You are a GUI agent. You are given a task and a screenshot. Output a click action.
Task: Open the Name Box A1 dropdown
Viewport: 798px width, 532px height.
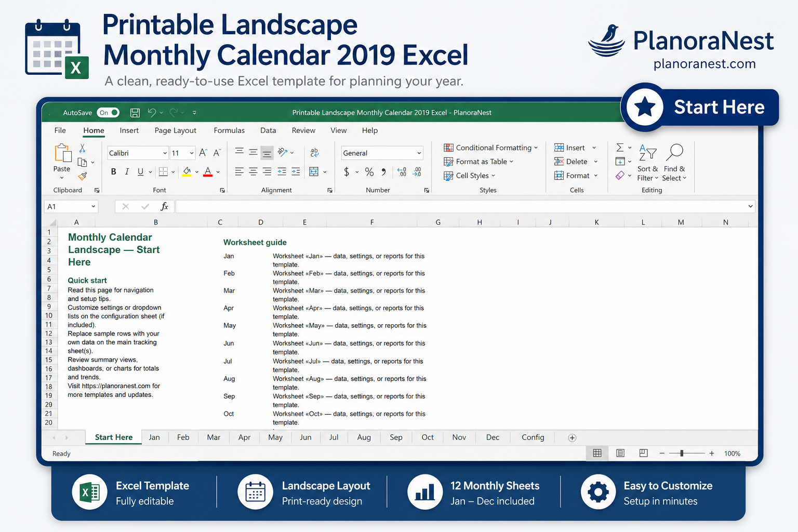tap(94, 207)
